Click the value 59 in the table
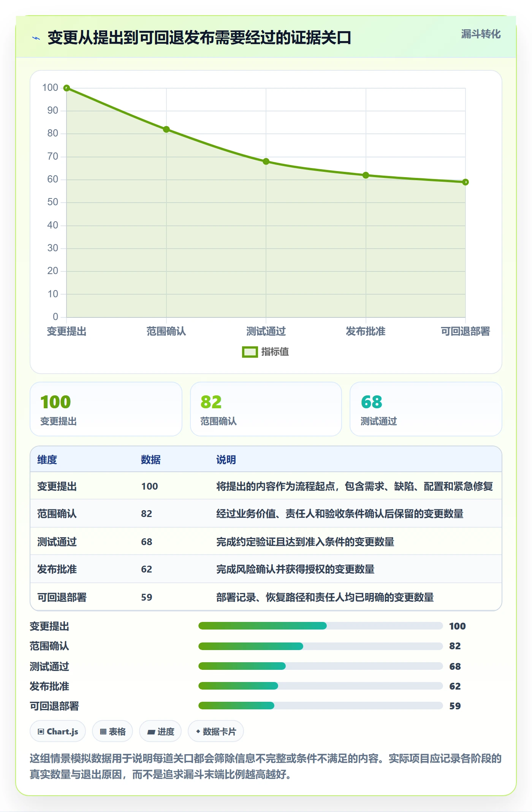 coord(147,597)
